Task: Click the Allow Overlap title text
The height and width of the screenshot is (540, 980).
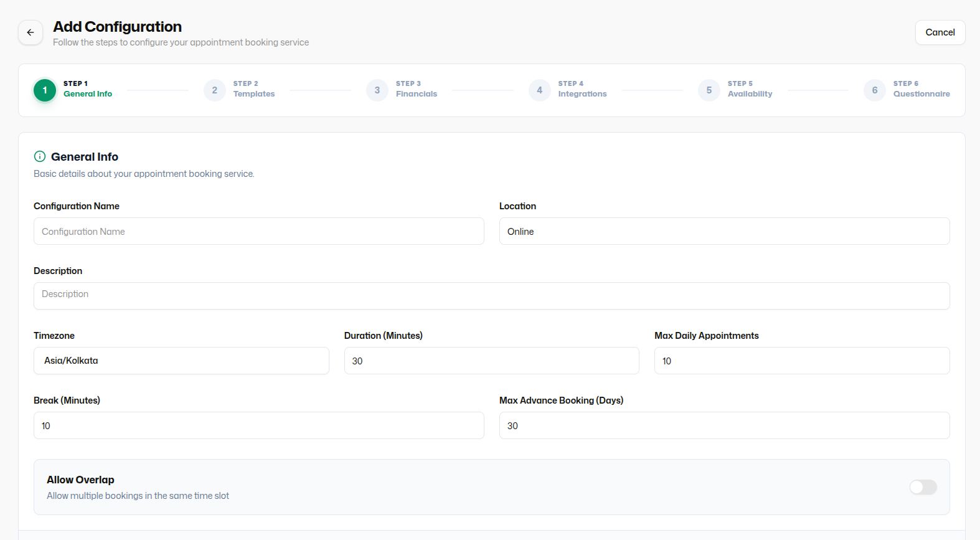Action: (80, 480)
